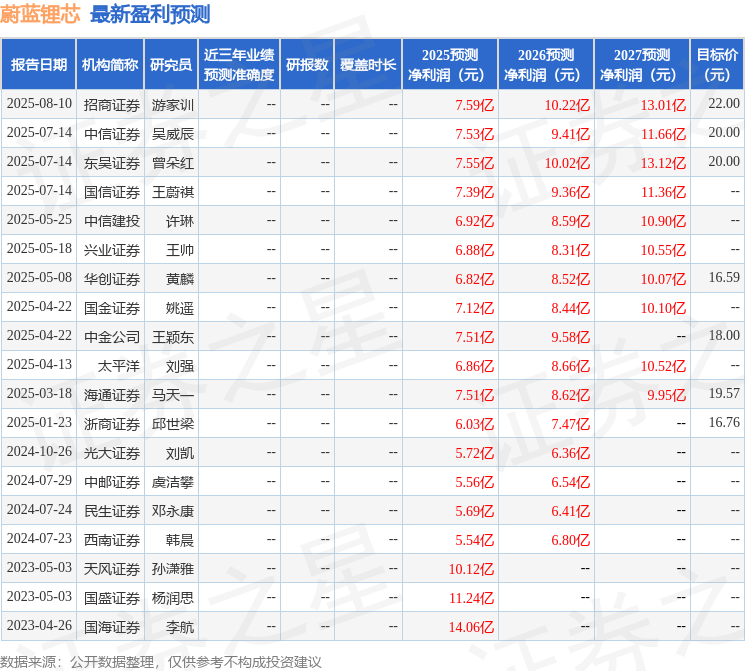Click the 6.41亿 forecast value
The height and width of the screenshot is (671, 745).
[570, 510]
